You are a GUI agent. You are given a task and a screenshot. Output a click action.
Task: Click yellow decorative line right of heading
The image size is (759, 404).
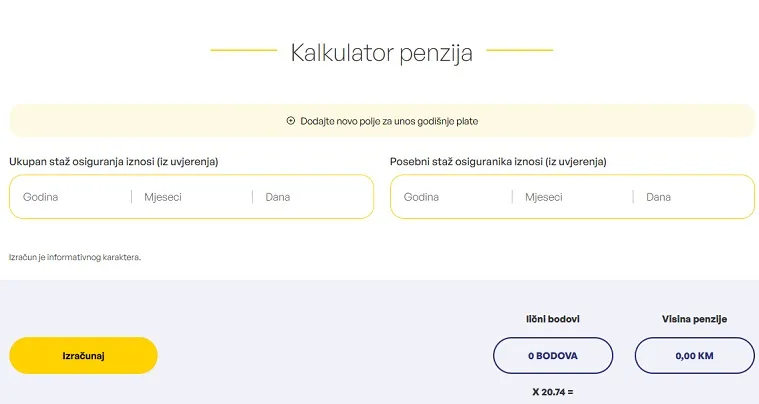[519, 50]
